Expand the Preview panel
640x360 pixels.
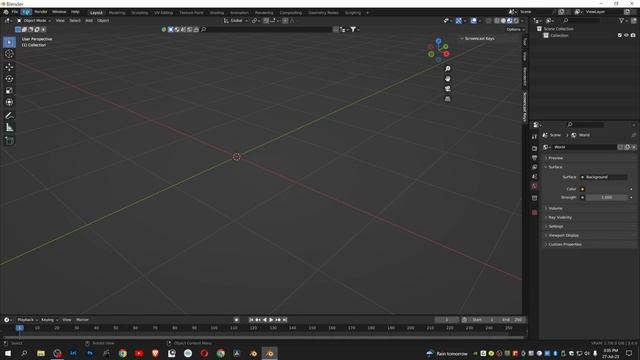555,158
